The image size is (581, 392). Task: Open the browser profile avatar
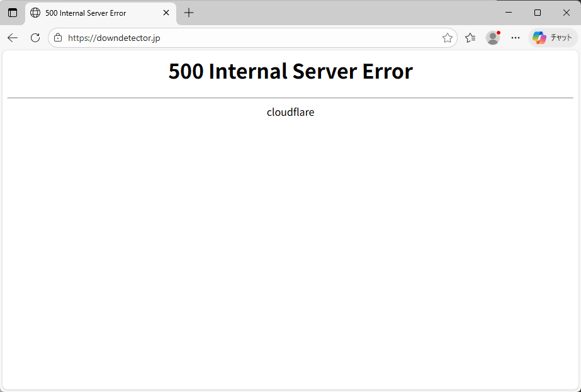point(493,38)
